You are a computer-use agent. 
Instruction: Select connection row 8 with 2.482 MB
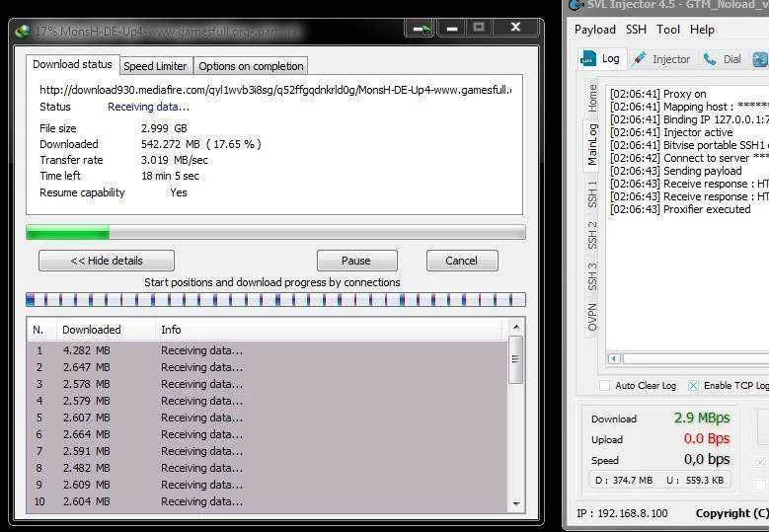click(x=268, y=468)
